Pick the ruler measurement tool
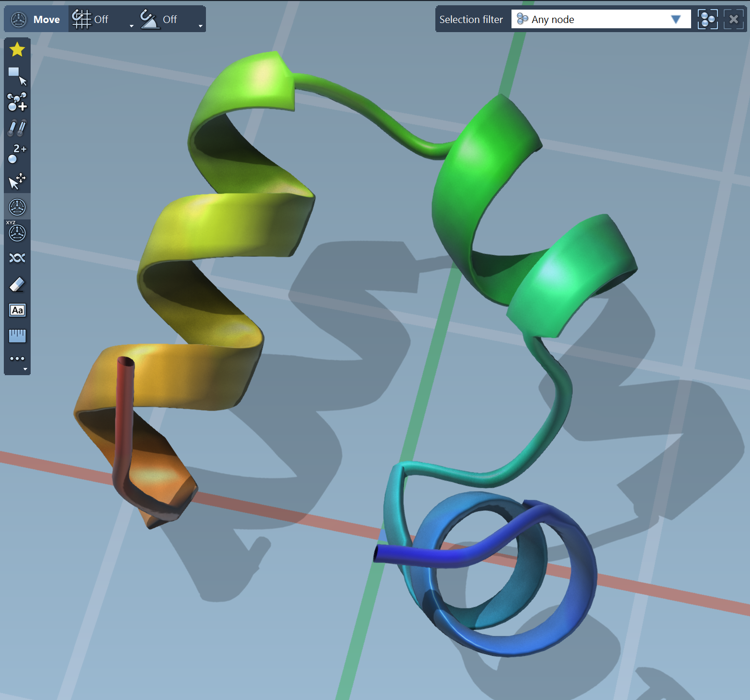 [x=17, y=336]
